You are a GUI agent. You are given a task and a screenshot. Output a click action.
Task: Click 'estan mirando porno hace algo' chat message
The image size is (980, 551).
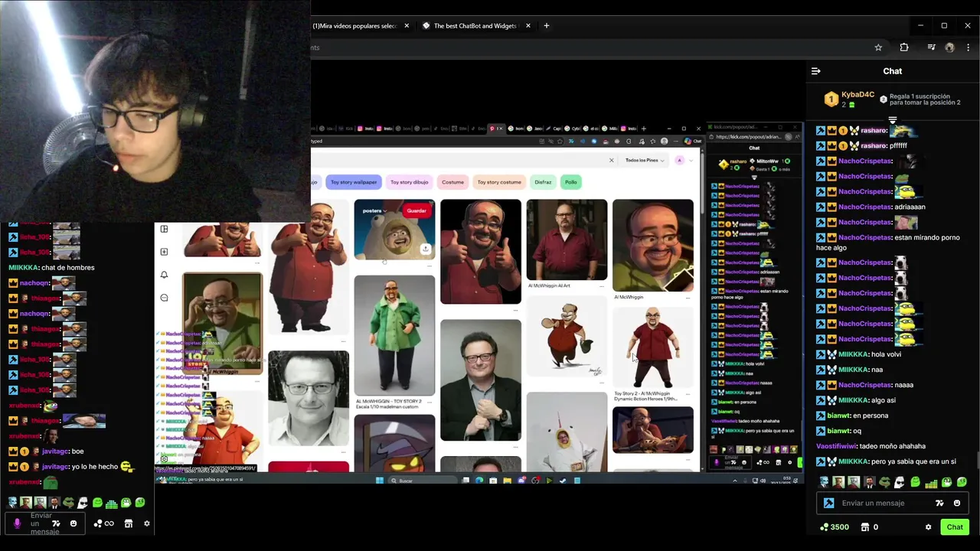(x=887, y=243)
